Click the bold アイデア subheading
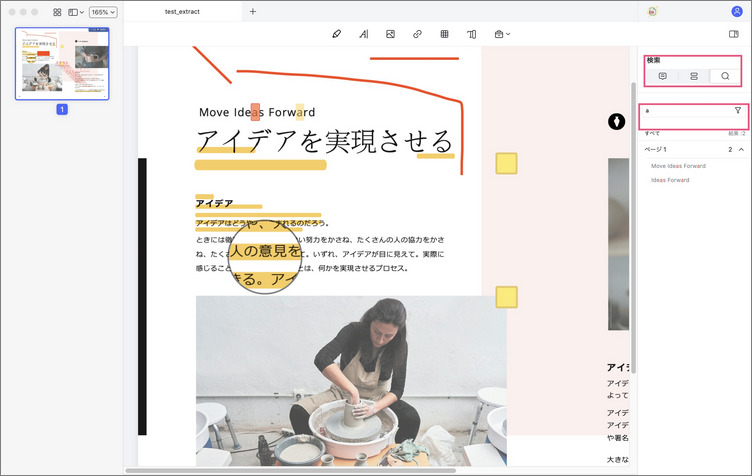752x476 pixels. [214, 203]
